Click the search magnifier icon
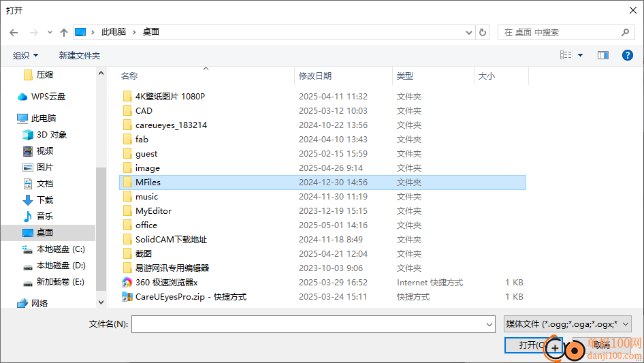The image size is (644, 363). 625,32
